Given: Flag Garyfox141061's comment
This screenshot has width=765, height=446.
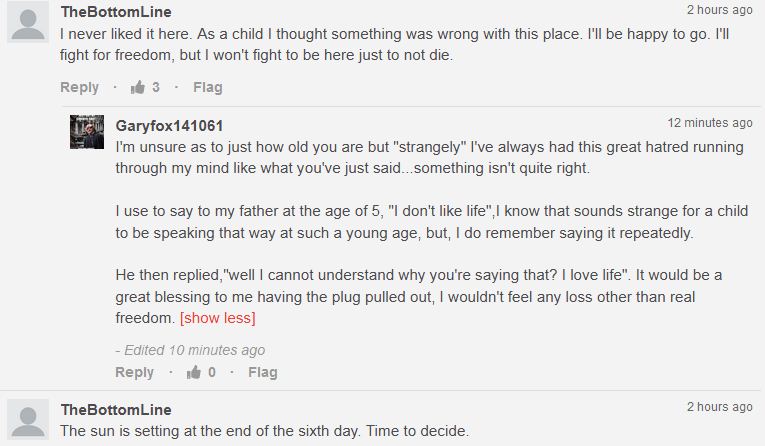Looking at the screenshot, I should 262,372.
